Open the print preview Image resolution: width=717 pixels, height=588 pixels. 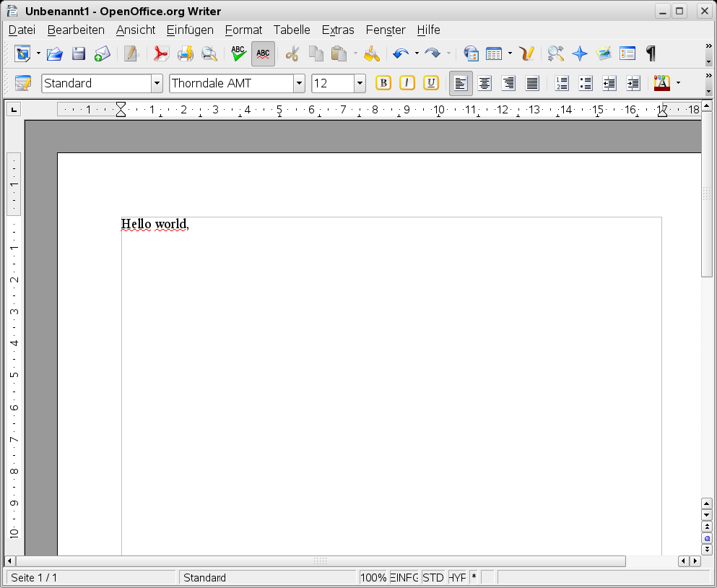tap(209, 53)
